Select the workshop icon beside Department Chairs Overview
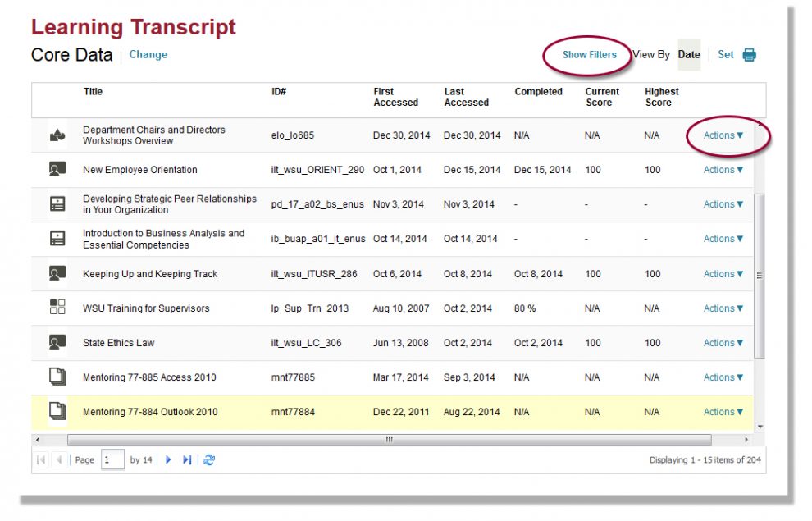 coord(57,135)
